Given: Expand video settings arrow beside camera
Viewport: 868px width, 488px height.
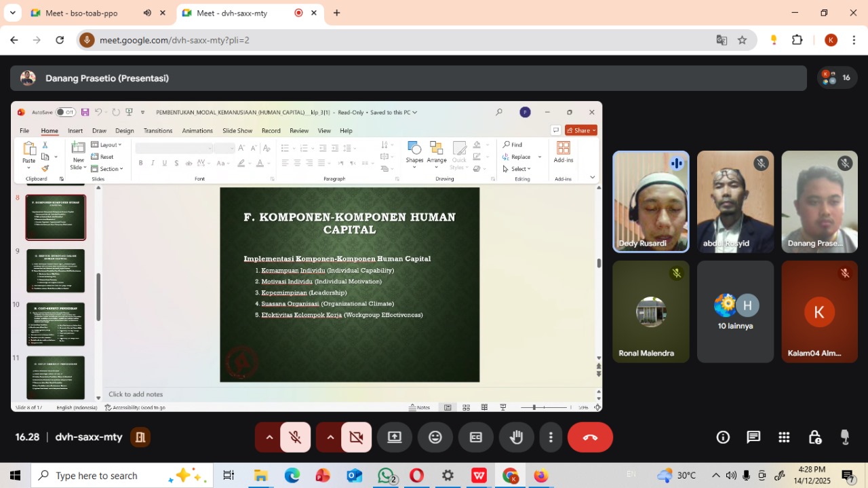Looking at the screenshot, I should [x=330, y=438].
